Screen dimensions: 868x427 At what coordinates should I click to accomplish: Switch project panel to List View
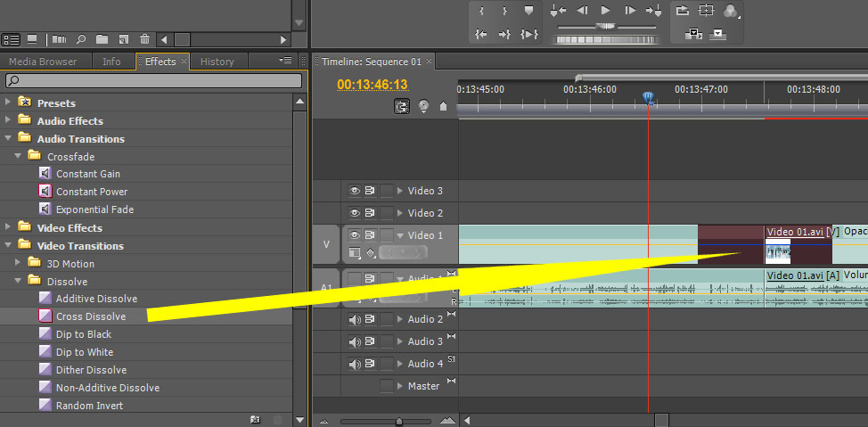click(x=11, y=39)
